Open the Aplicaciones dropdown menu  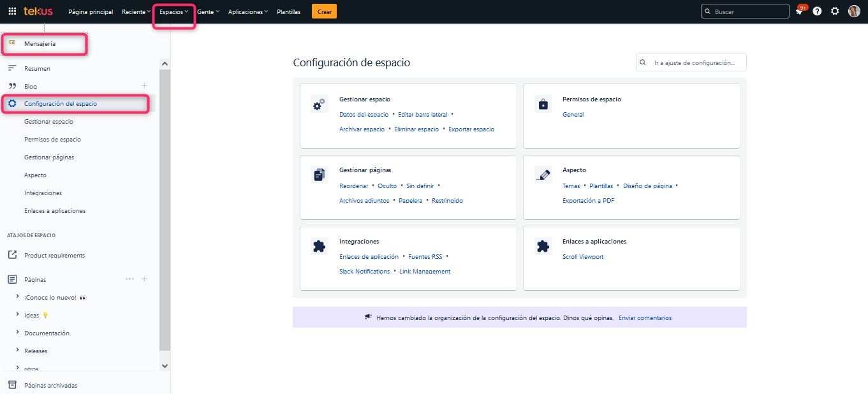(x=248, y=12)
